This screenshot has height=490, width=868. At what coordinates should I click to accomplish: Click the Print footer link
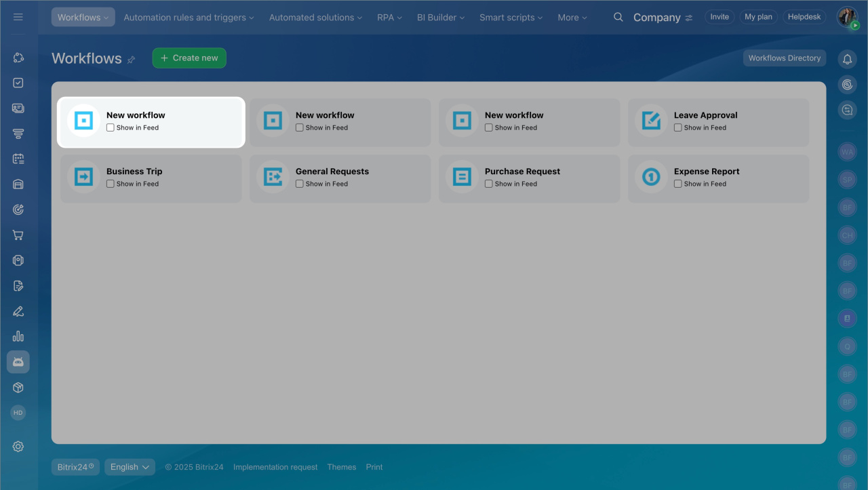(x=374, y=467)
